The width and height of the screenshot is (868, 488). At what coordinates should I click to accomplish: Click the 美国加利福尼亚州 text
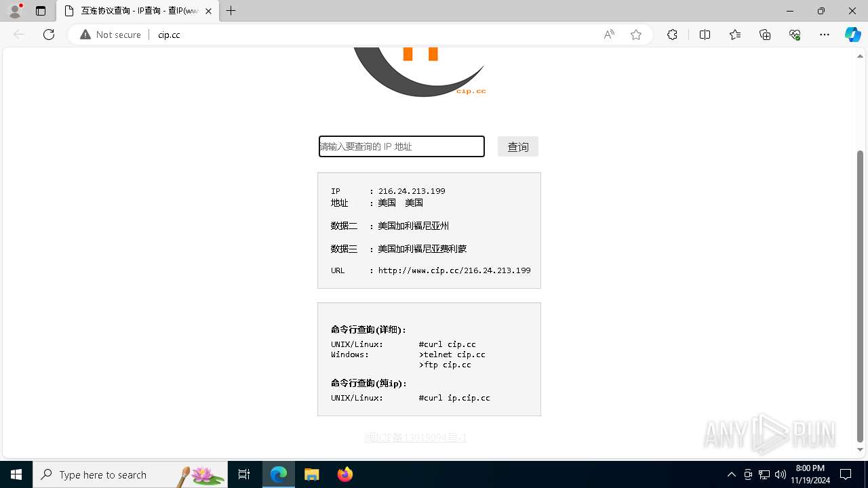pyautogui.click(x=414, y=226)
